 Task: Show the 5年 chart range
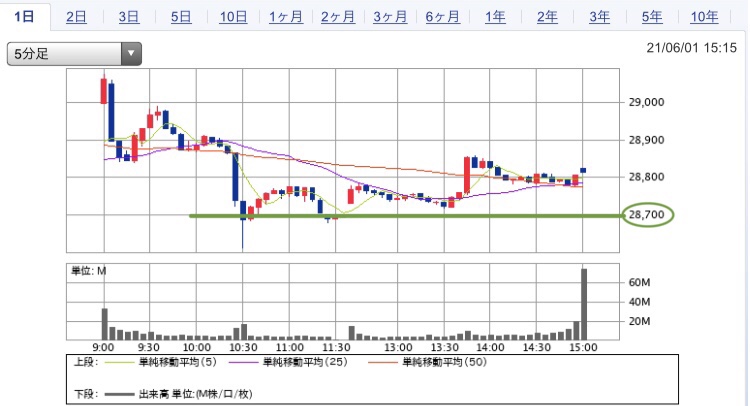(652, 17)
